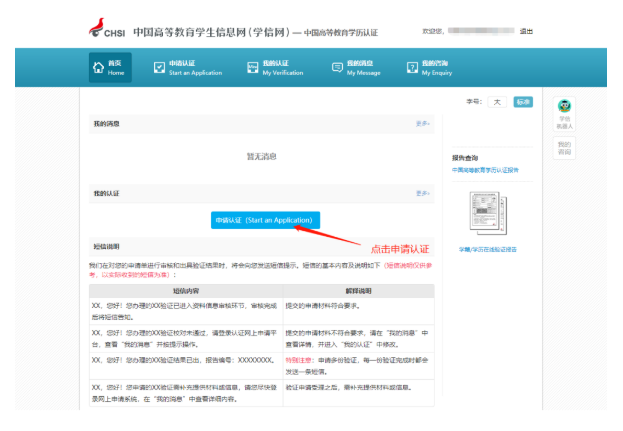The height and width of the screenshot is (431, 623).
Task: Open the 中国高等教育学历认证报告 link
Action: pyautogui.click(x=485, y=170)
